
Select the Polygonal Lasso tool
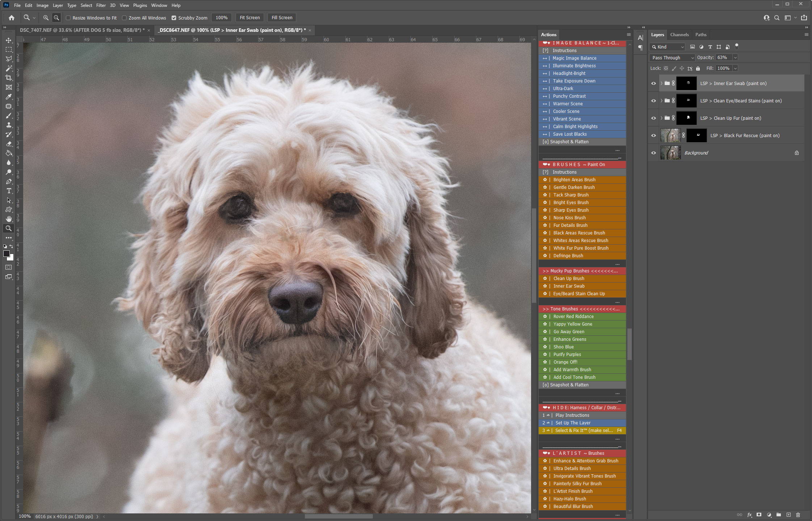point(9,59)
